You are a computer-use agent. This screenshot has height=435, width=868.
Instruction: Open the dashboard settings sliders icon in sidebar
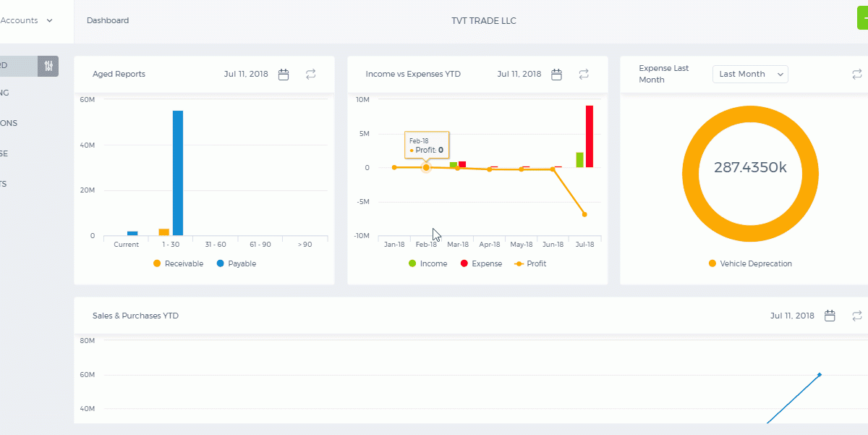(48, 66)
